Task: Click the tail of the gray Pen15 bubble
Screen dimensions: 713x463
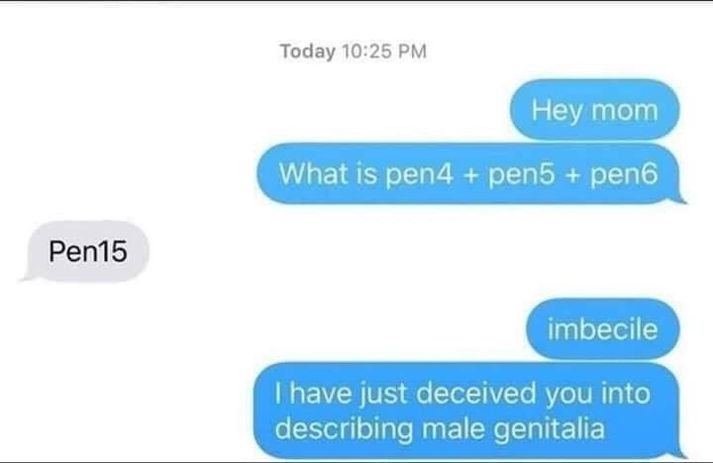Action: [27, 276]
